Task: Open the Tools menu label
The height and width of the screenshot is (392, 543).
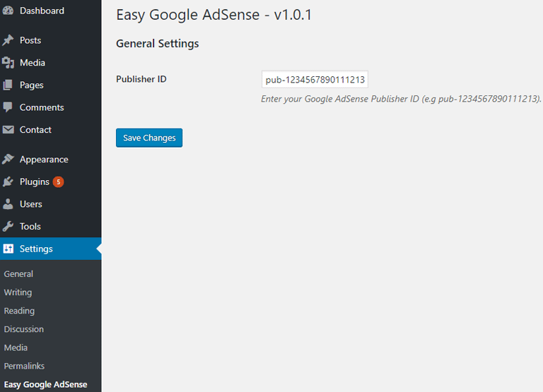Action: point(30,226)
